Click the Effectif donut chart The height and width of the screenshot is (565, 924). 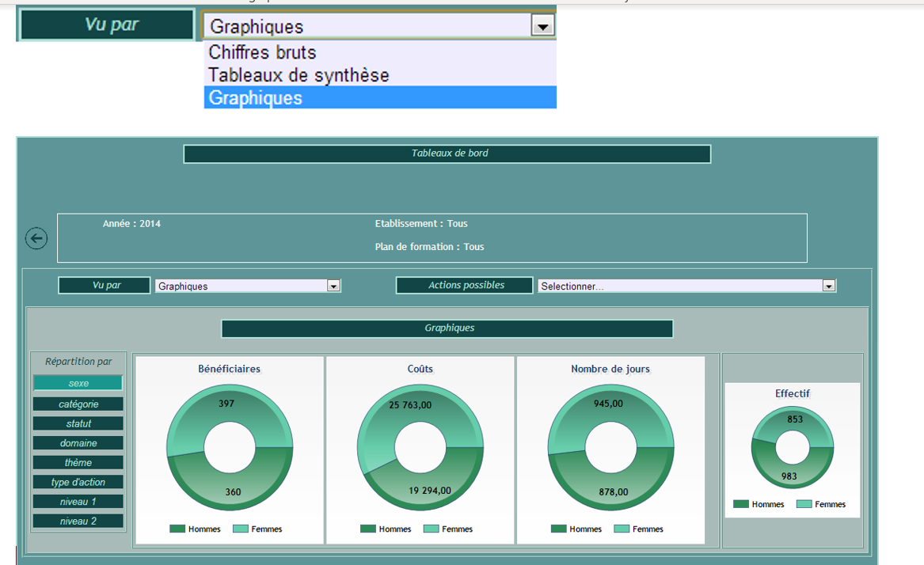793,448
